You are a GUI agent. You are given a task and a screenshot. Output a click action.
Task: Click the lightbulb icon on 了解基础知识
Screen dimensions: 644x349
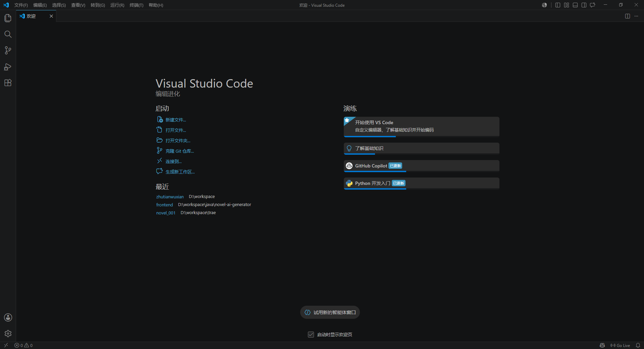tap(349, 148)
